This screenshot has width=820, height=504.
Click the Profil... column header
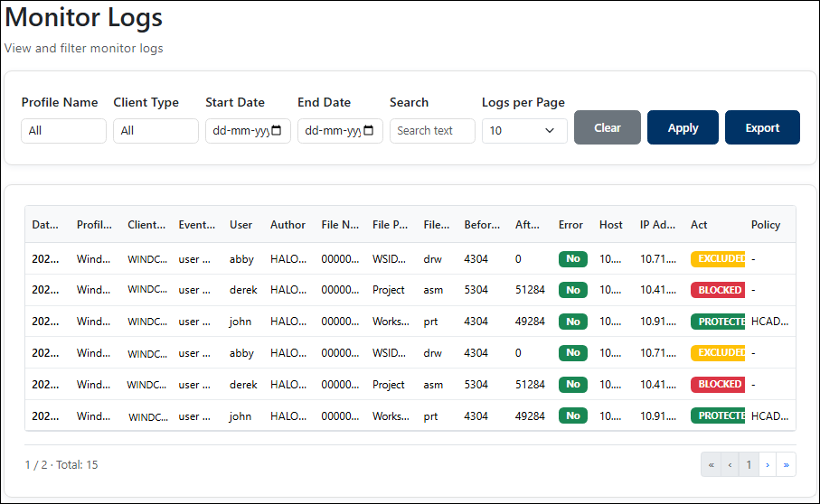tap(94, 225)
